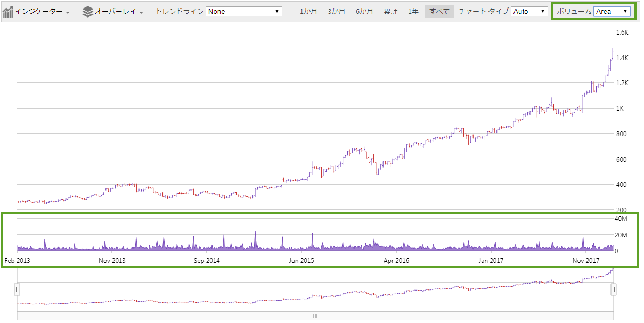Image resolution: width=644 pixels, height=323 pixels.
Task: Open the ボリューム dropdown set to Area
Action: click(x=613, y=10)
